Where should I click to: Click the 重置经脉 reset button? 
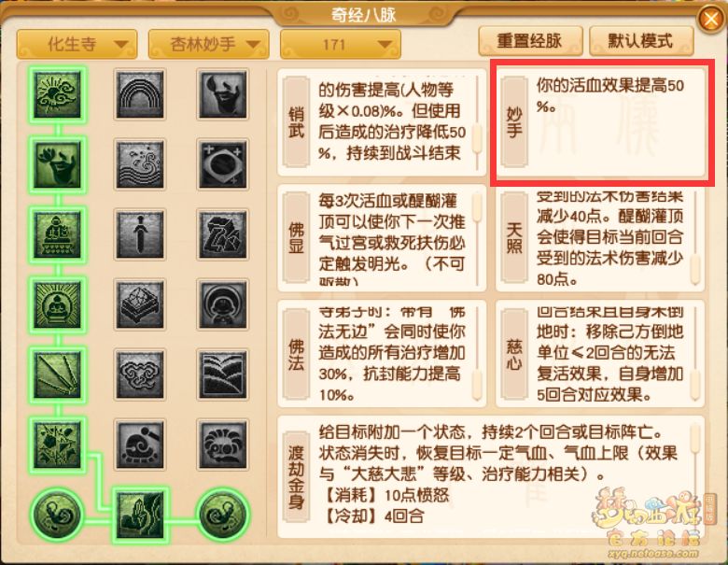530,41
